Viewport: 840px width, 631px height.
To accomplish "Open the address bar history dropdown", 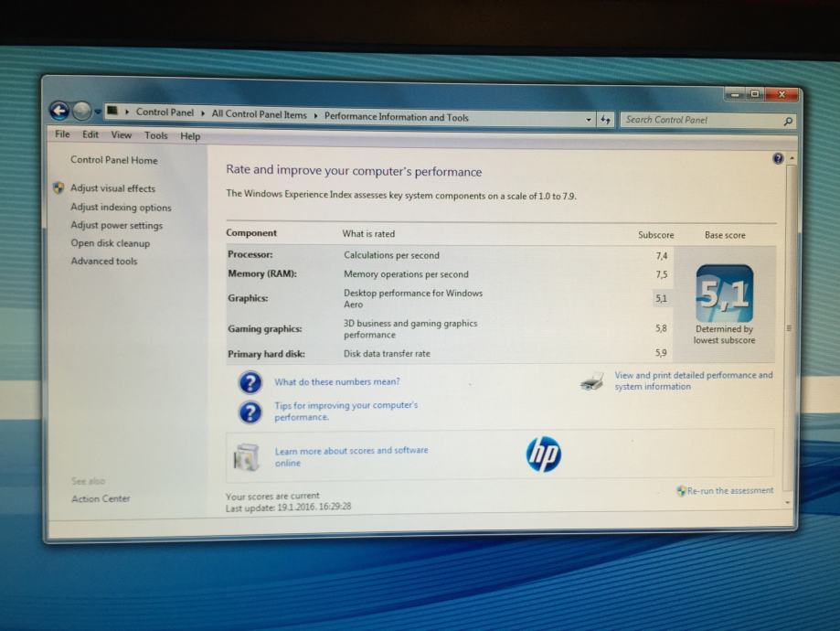I will pyautogui.click(x=589, y=120).
